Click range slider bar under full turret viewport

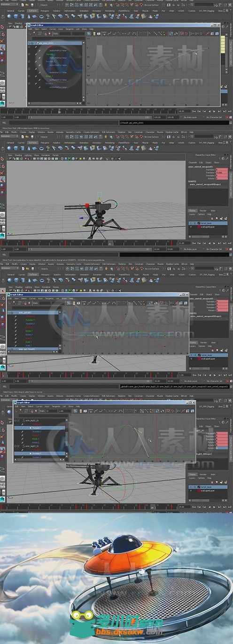[89, 249]
